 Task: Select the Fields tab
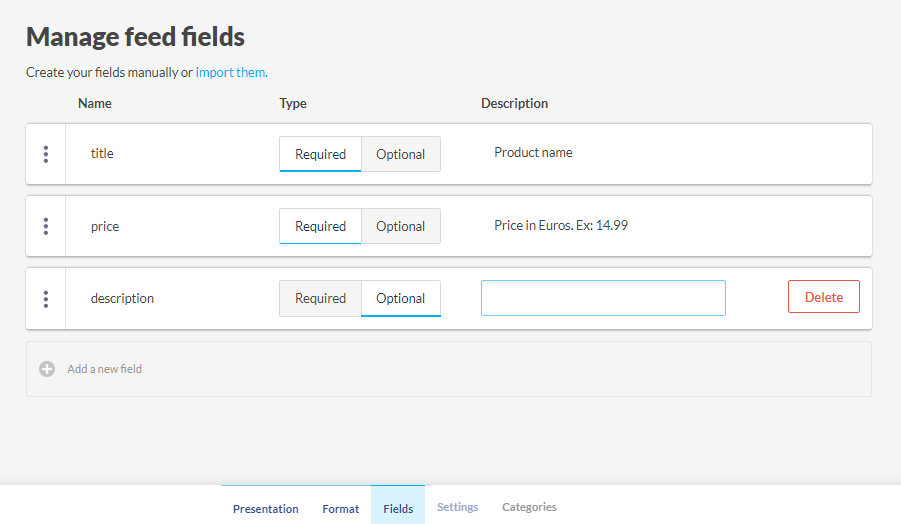[x=398, y=508]
